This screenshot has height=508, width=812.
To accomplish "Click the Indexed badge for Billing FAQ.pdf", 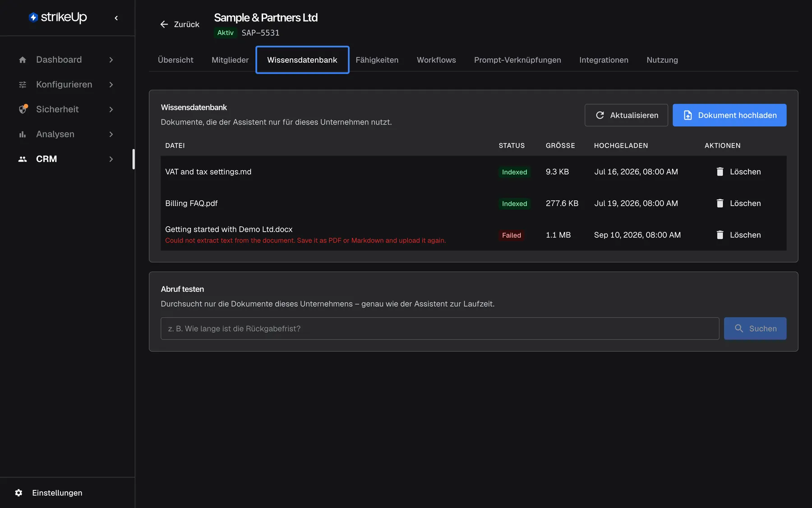I will [x=514, y=204].
